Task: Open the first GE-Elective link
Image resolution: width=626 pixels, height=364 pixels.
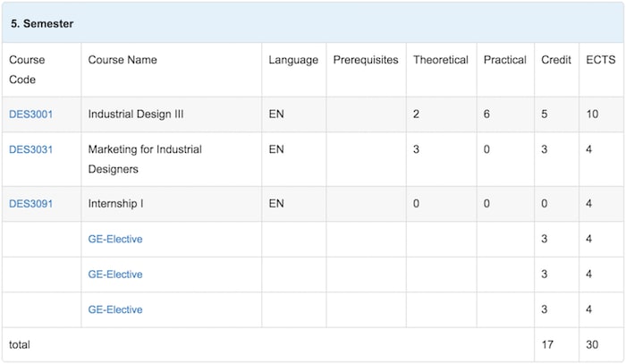Action: tap(115, 239)
